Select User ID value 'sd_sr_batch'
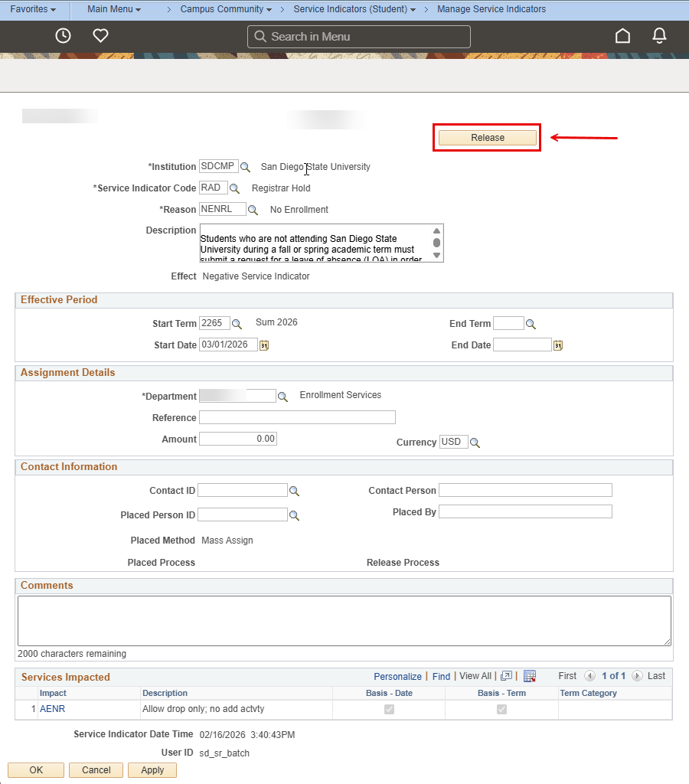 tap(224, 753)
